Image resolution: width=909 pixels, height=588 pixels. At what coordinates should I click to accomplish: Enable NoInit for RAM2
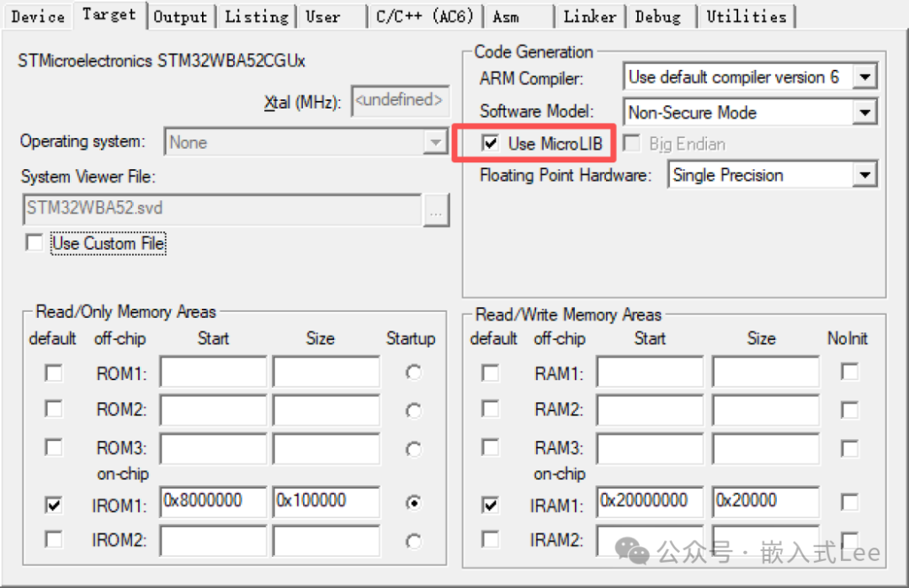click(x=849, y=410)
